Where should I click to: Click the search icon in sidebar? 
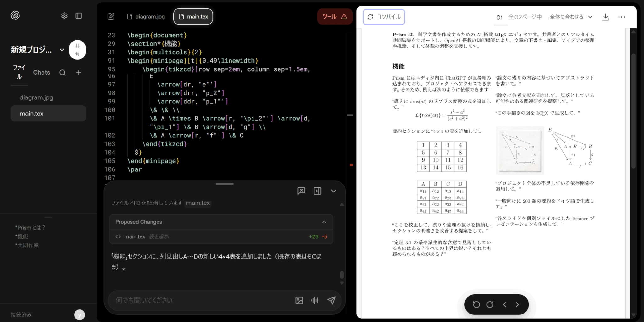pyautogui.click(x=63, y=73)
